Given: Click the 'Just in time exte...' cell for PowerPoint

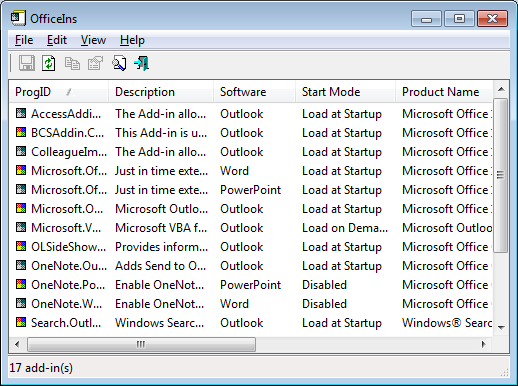Looking at the screenshot, I should coord(161,190).
